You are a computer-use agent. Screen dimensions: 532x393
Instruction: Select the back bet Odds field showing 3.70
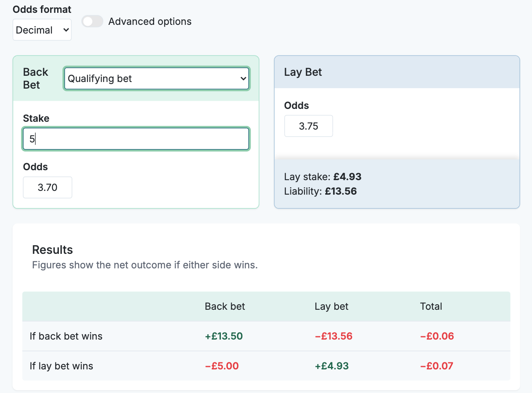(47, 187)
